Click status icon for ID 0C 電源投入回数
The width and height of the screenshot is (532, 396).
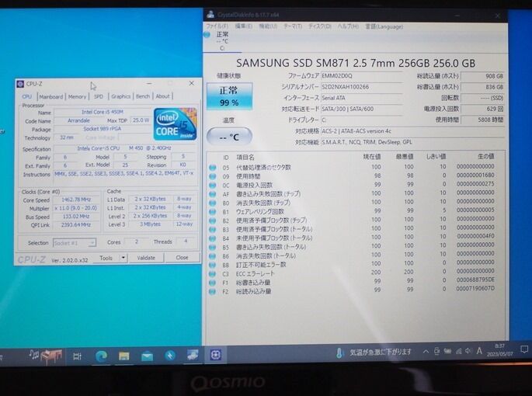(x=212, y=185)
